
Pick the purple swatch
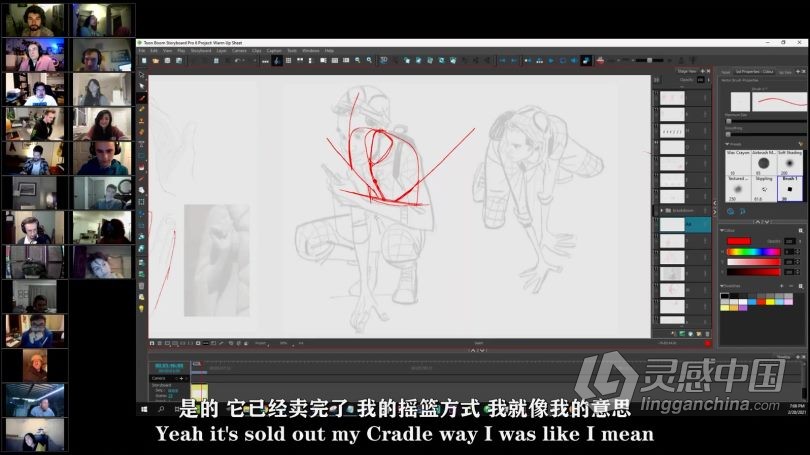coord(743,308)
